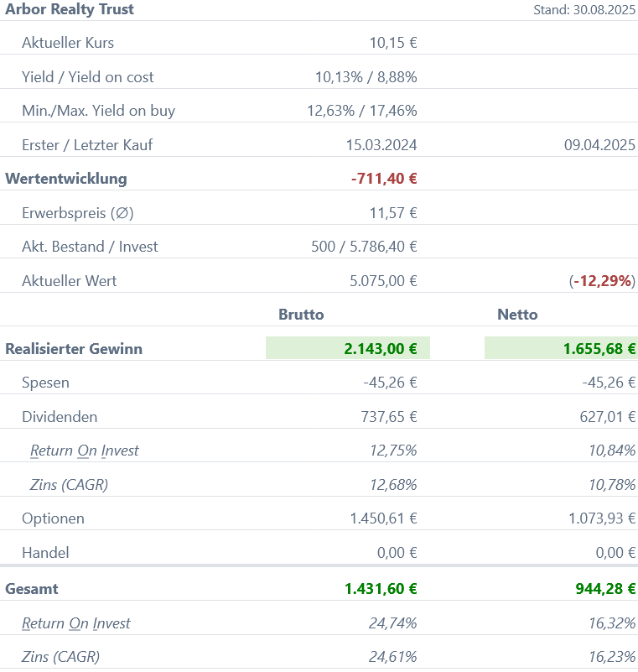Click the Realisierter Gewinn heading
The image size is (638, 672).
pyautogui.click(x=74, y=349)
